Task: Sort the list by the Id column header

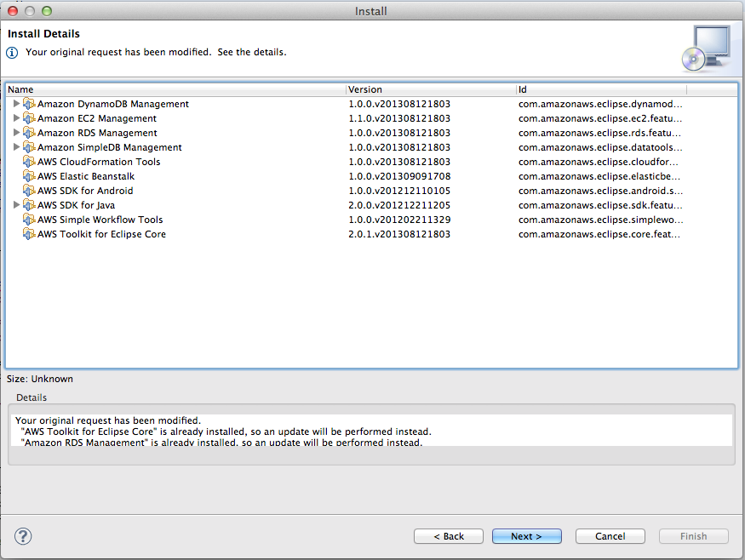Action: click(x=601, y=89)
